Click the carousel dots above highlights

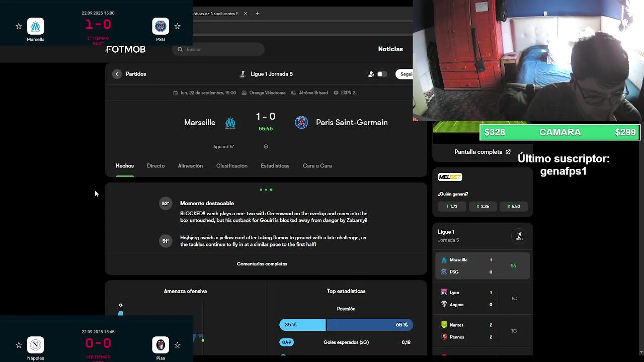[266, 190]
